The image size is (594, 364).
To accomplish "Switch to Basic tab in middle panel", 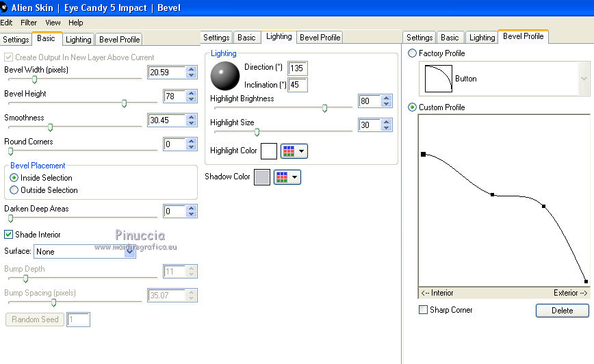I will coord(246,38).
